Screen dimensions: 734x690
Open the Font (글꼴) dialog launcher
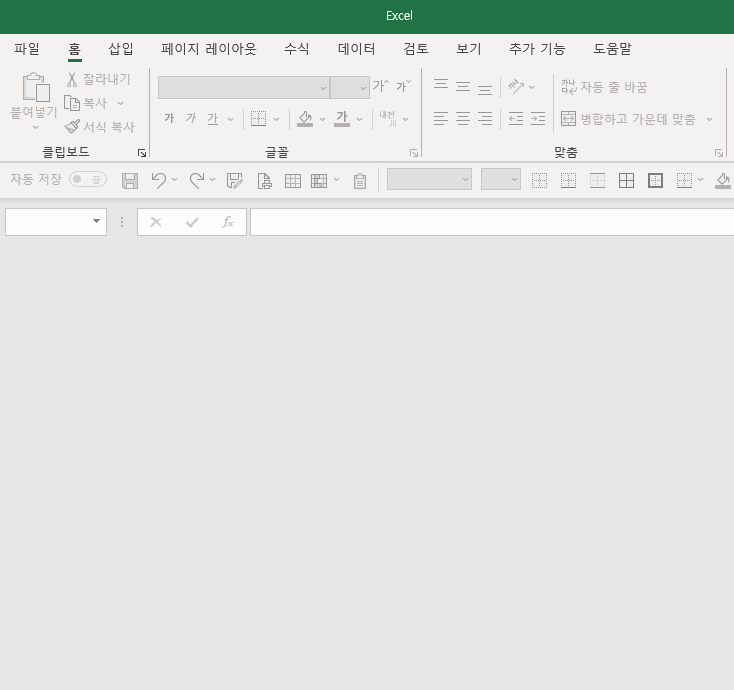[x=414, y=153]
